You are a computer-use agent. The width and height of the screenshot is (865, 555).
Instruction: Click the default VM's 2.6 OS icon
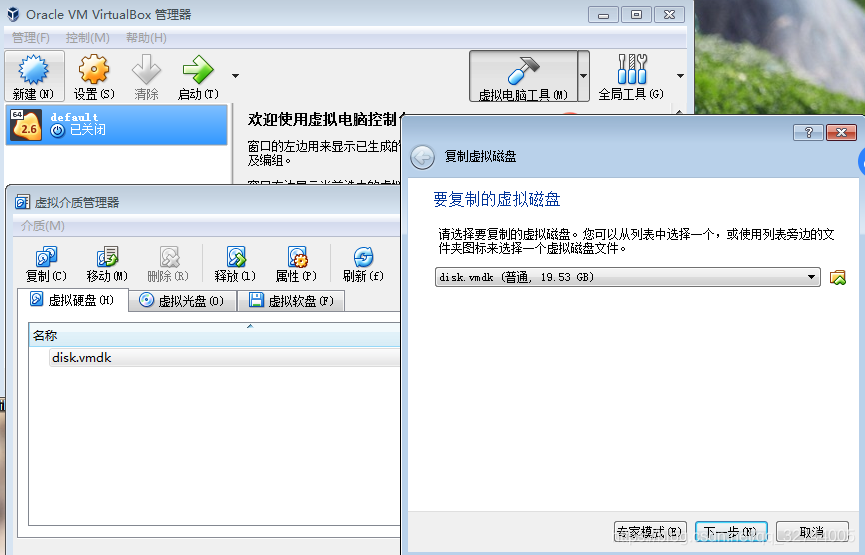(26, 125)
